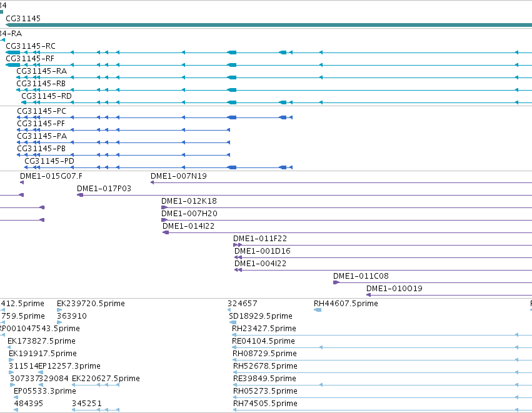
Task: Click the DME1-012K18 clone start arrow
Action: click(164, 207)
